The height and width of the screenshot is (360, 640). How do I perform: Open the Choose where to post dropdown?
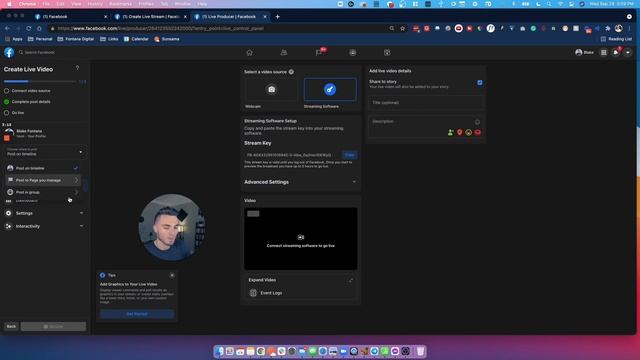coord(44,152)
